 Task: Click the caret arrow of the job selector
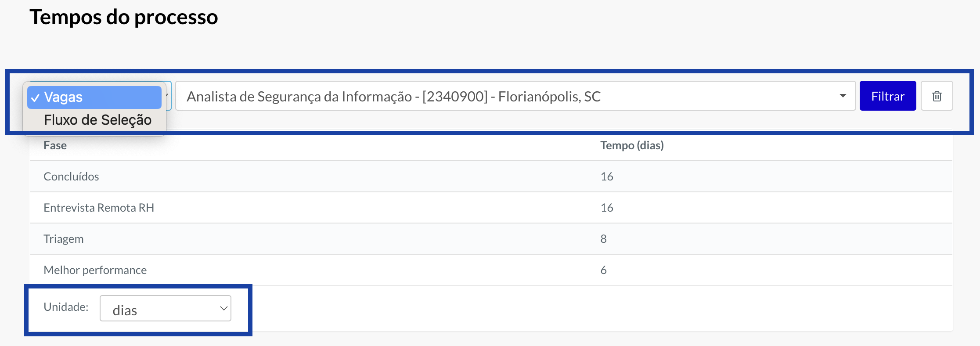[843, 96]
